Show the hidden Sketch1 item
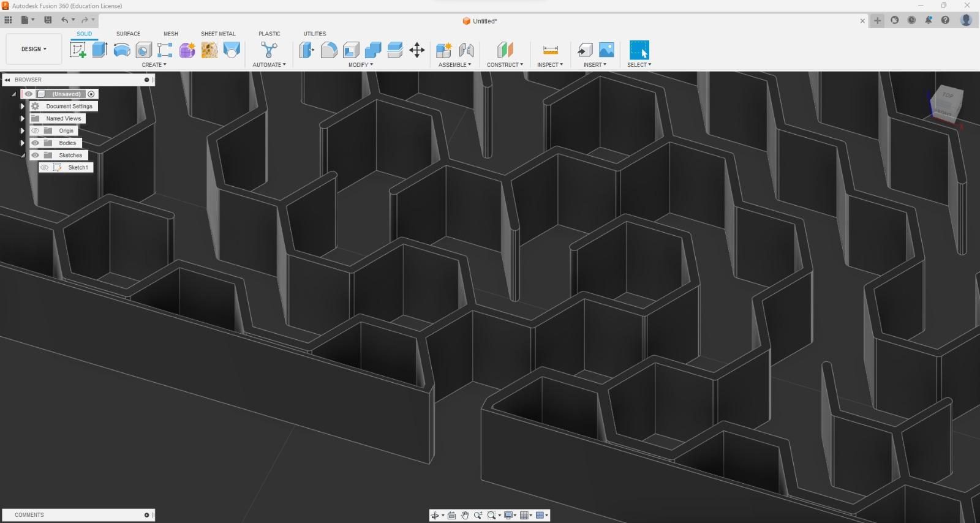Image resolution: width=980 pixels, height=523 pixels. (44, 167)
